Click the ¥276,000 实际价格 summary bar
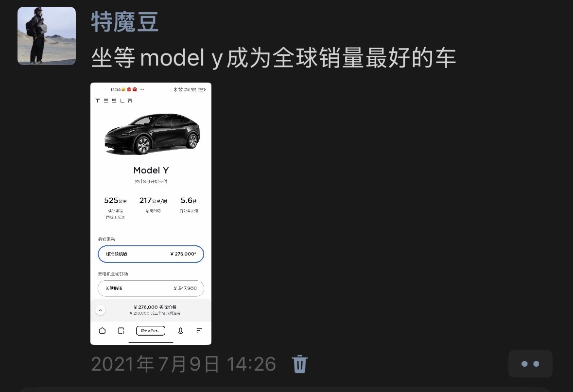Screen dimensions: 573x392 pyautogui.click(x=151, y=310)
